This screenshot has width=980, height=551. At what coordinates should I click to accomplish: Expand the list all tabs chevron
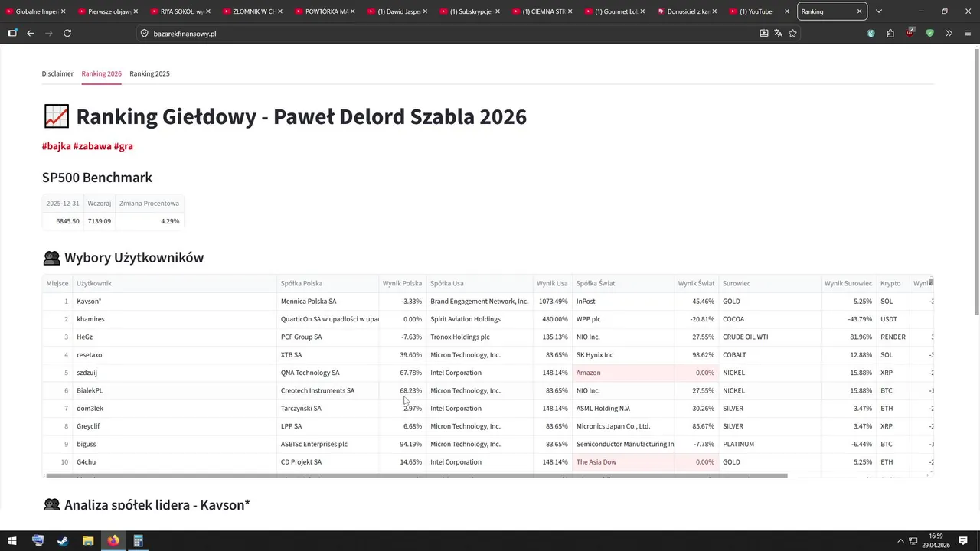click(878, 11)
